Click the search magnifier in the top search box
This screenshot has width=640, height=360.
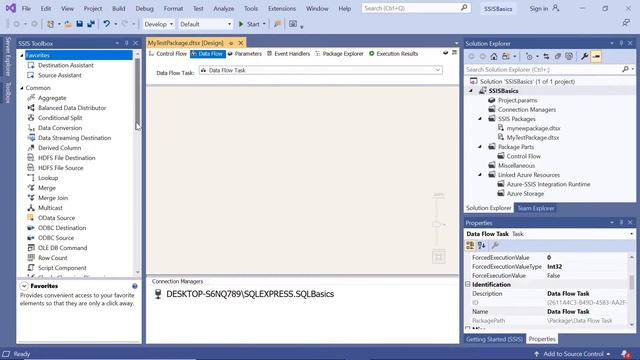coord(464,8)
